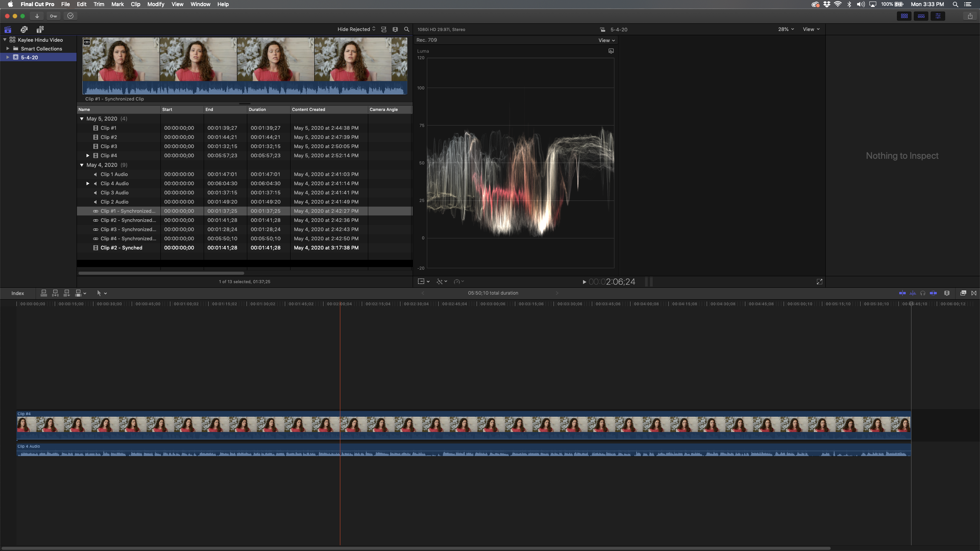Open the keyword editor key icon
This screenshot has height=551, width=980.
coord(53,16)
